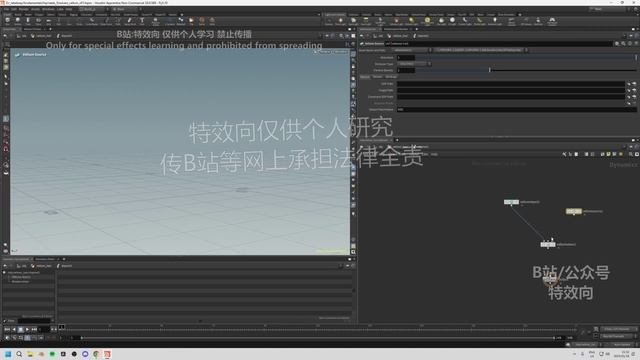
Task: Switch to the Modify shelf tab
Action: 18,14
